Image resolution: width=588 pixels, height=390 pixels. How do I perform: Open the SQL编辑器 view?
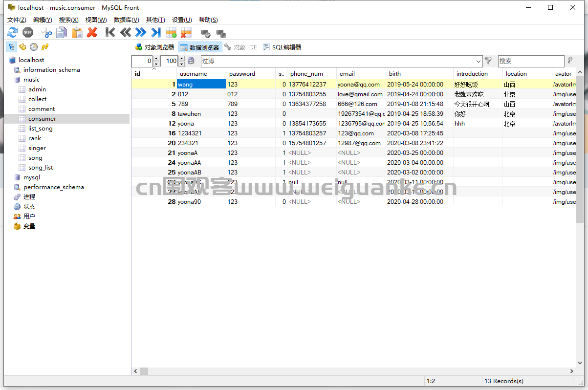coord(282,47)
